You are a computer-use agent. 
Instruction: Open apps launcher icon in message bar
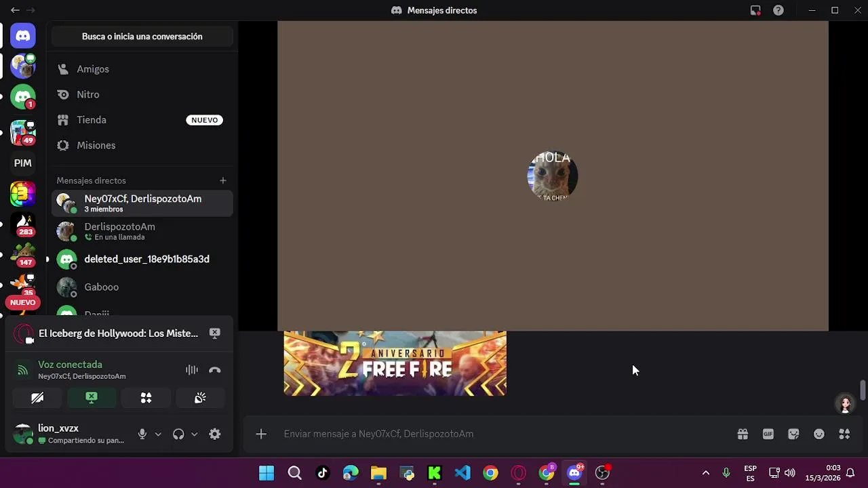pyautogui.click(x=844, y=434)
